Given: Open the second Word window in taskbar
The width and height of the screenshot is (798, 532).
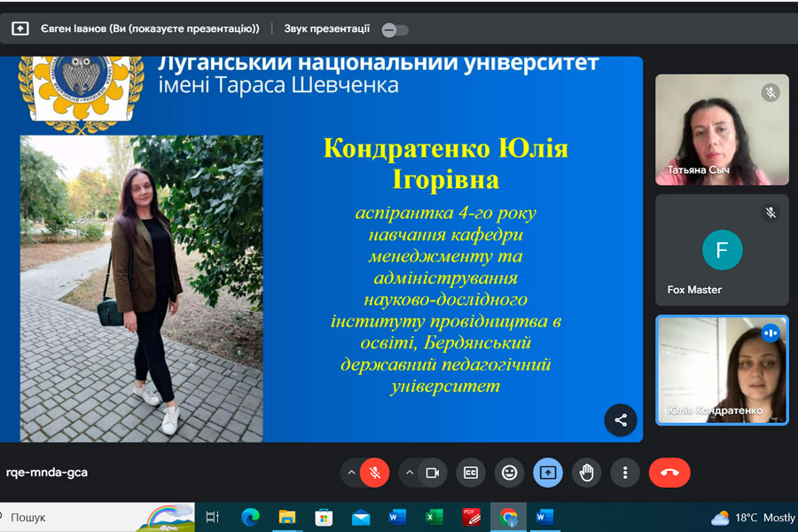Looking at the screenshot, I should point(544,517).
